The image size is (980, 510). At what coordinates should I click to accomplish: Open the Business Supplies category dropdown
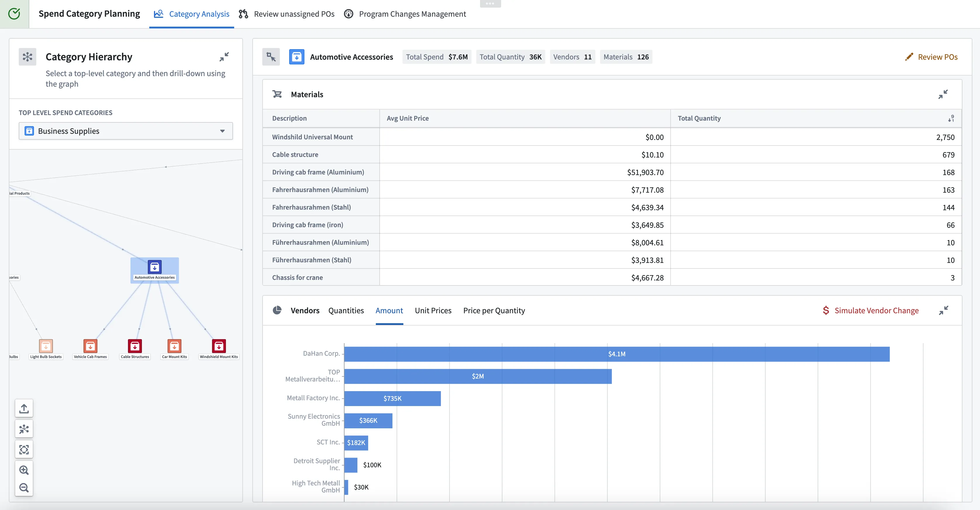pos(126,131)
